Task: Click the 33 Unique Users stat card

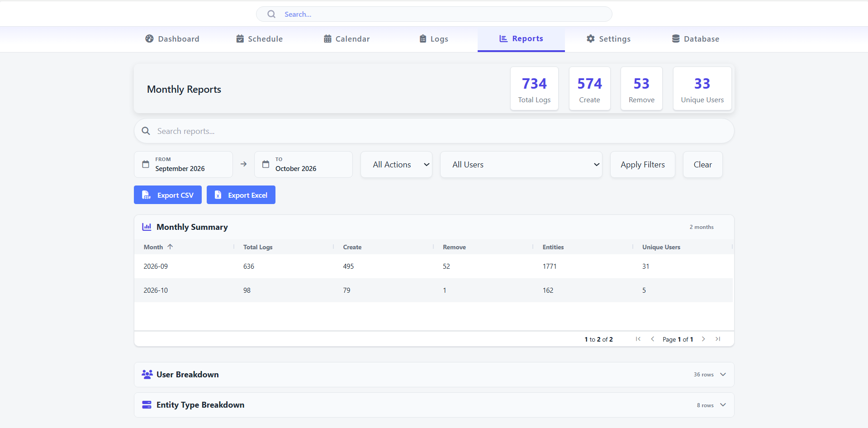Action: pos(702,89)
